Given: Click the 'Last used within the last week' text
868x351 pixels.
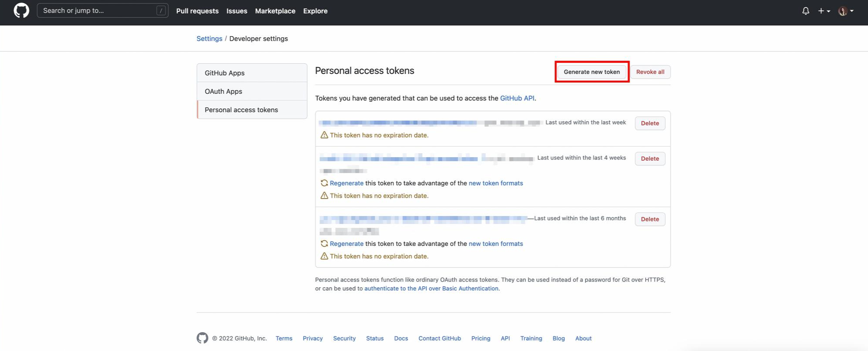Looking at the screenshot, I should tap(585, 122).
